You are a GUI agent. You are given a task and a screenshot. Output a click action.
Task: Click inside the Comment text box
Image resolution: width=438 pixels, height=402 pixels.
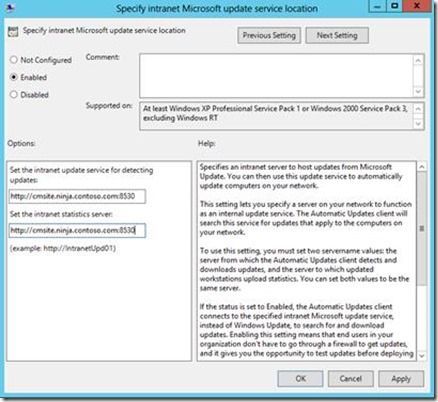(276, 76)
